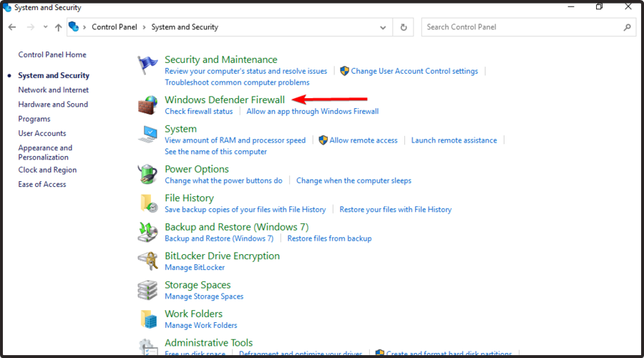
Task: Select System and Security in sidebar
Action: 54,75
